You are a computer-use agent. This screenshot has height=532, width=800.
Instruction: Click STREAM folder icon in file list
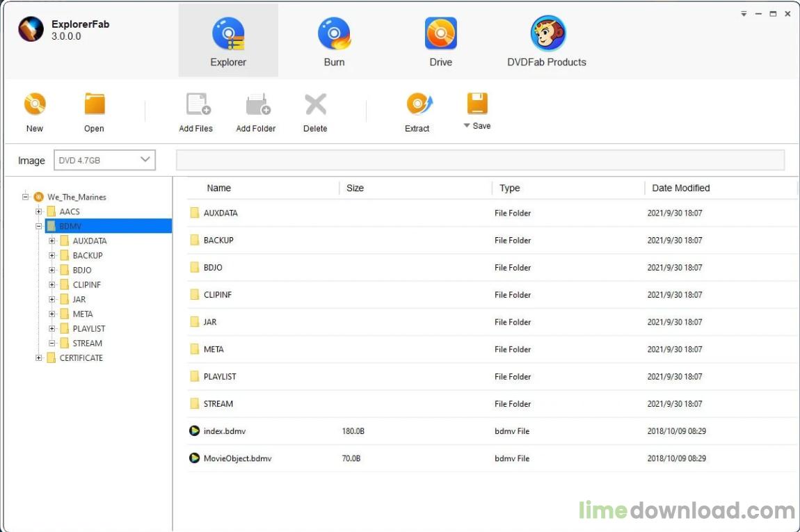point(194,403)
